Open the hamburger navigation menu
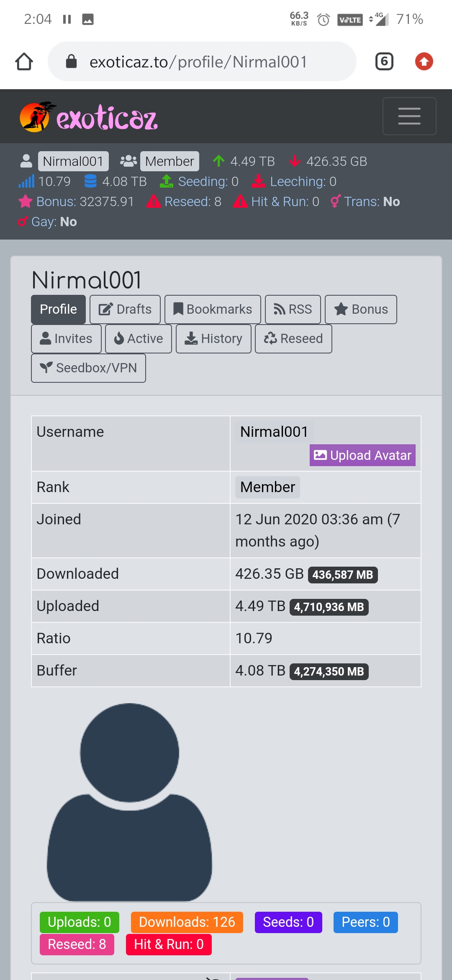The image size is (452, 980). [x=409, y=116]
